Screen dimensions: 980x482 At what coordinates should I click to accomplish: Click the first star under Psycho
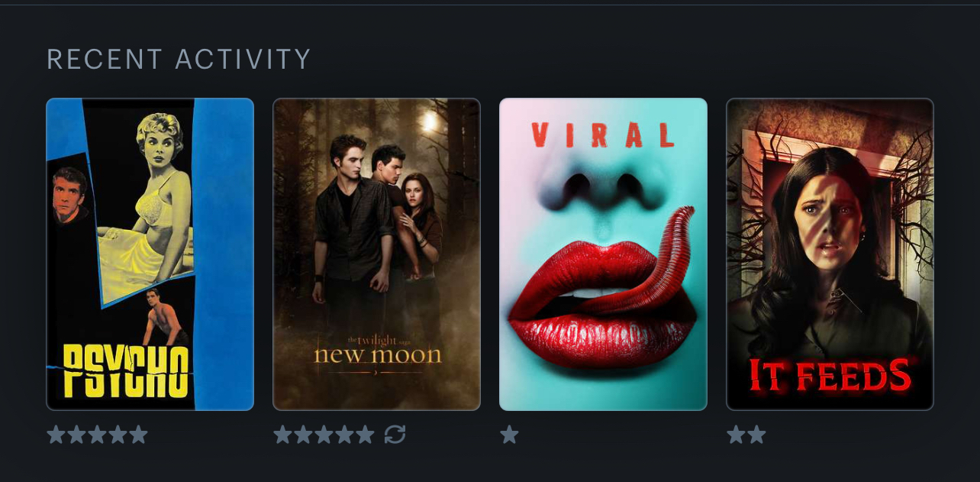(56, 435)
